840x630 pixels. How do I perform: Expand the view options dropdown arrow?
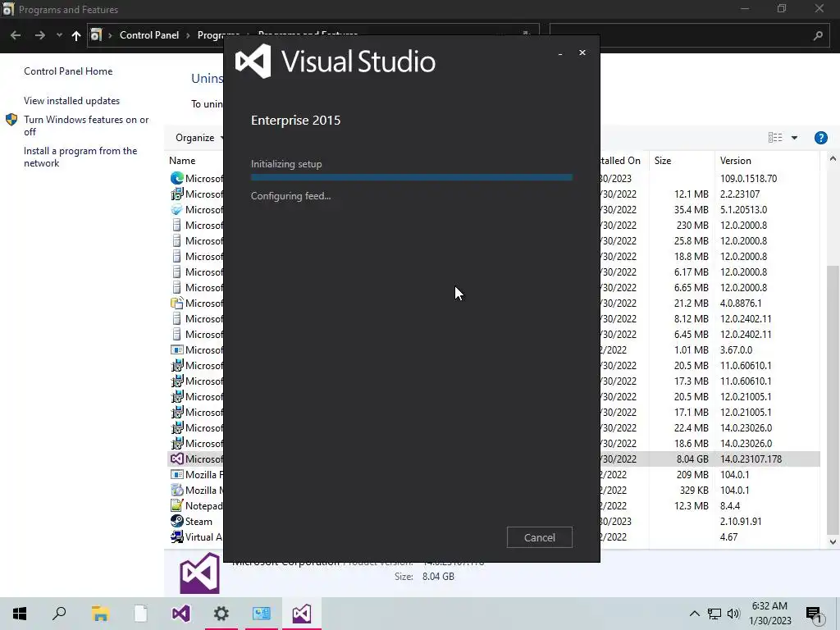794,138
